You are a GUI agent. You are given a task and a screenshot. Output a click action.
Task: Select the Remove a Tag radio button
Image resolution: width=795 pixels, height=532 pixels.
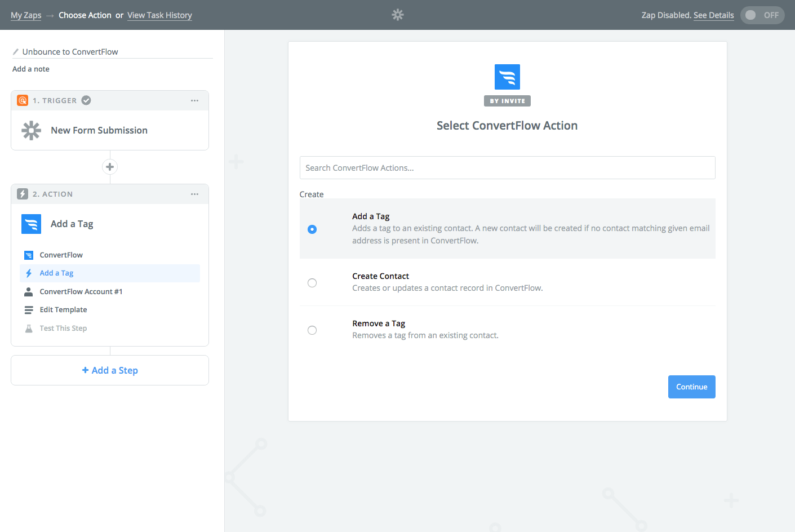point(312,330)
